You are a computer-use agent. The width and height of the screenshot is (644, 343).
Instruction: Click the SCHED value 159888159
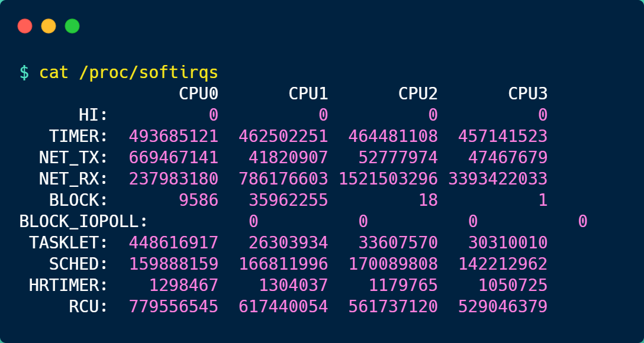tap(173, 264)
